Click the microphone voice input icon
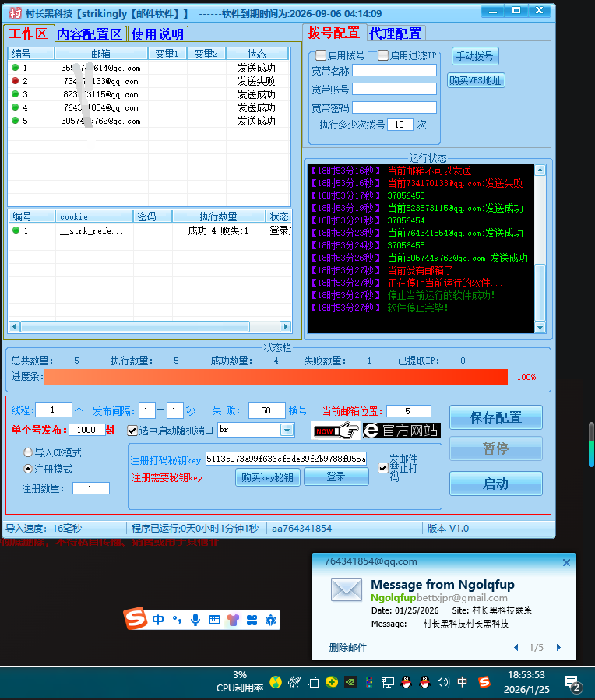595x700 pixels. coord(195,620)
